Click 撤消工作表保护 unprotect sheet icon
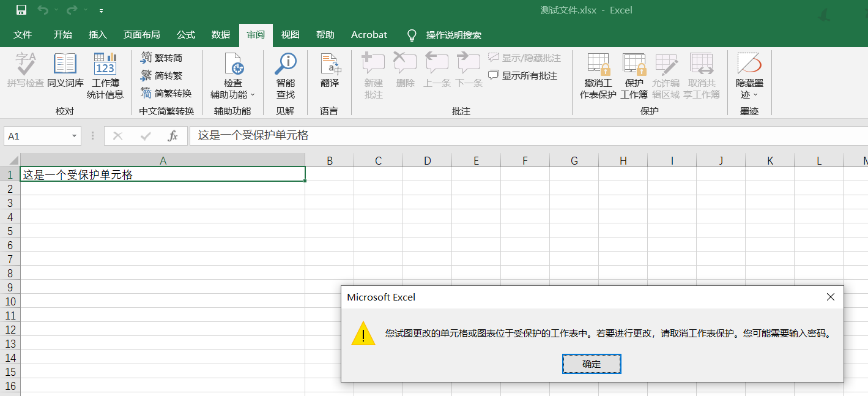 (x=598, y=64)
